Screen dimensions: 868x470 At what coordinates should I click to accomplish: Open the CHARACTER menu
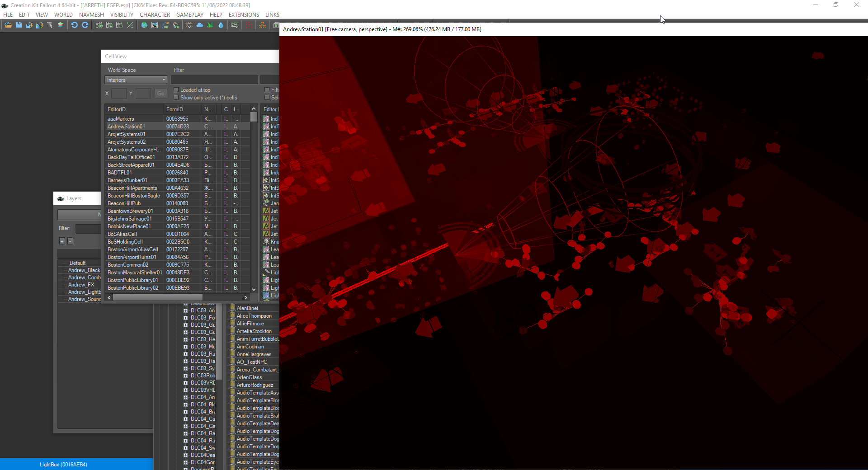pyautogui.click(x=155, y=15)
